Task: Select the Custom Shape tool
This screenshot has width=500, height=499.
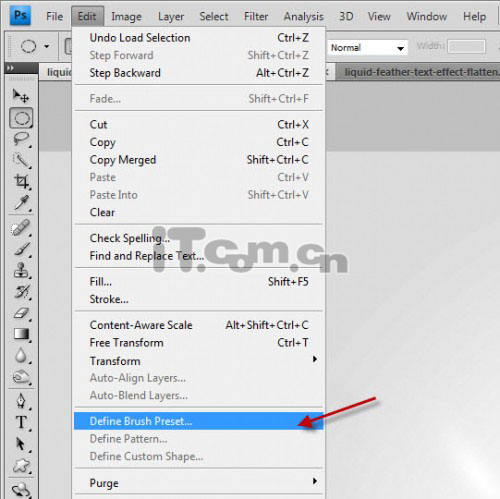Action: 21,466
